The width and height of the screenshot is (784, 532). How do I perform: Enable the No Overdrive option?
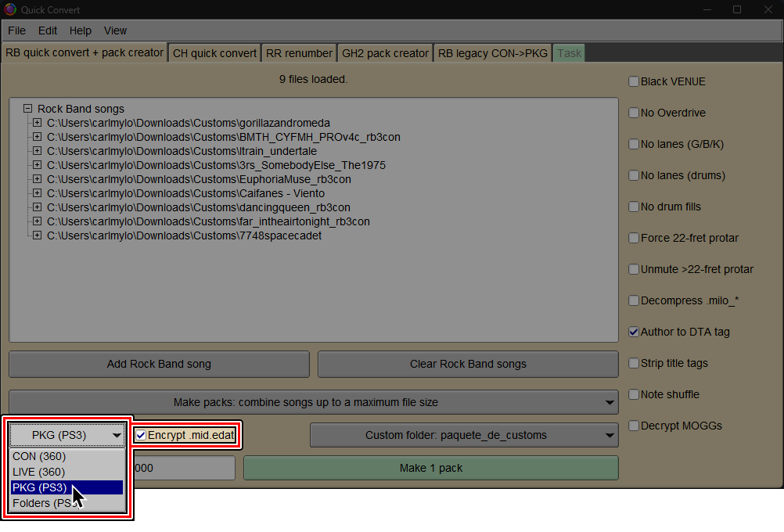pos(634,113)
